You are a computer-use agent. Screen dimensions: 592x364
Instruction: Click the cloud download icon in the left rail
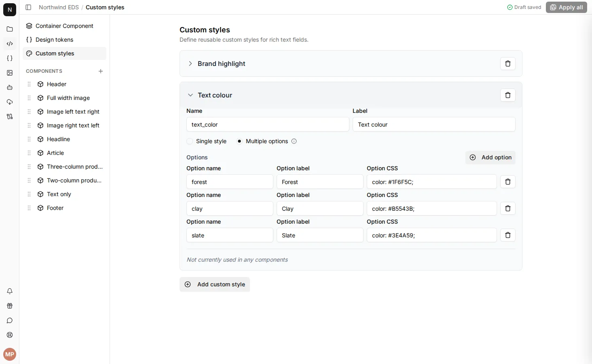(x=10, y=102)
